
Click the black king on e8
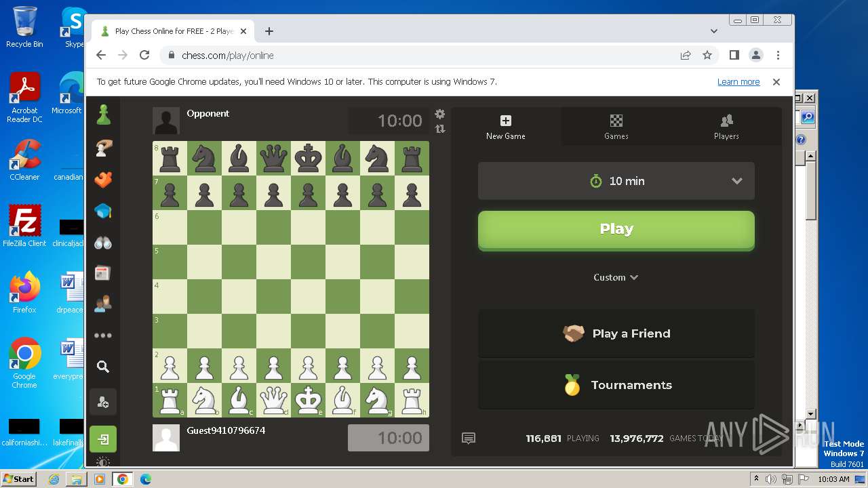click(x=308, y=159)
